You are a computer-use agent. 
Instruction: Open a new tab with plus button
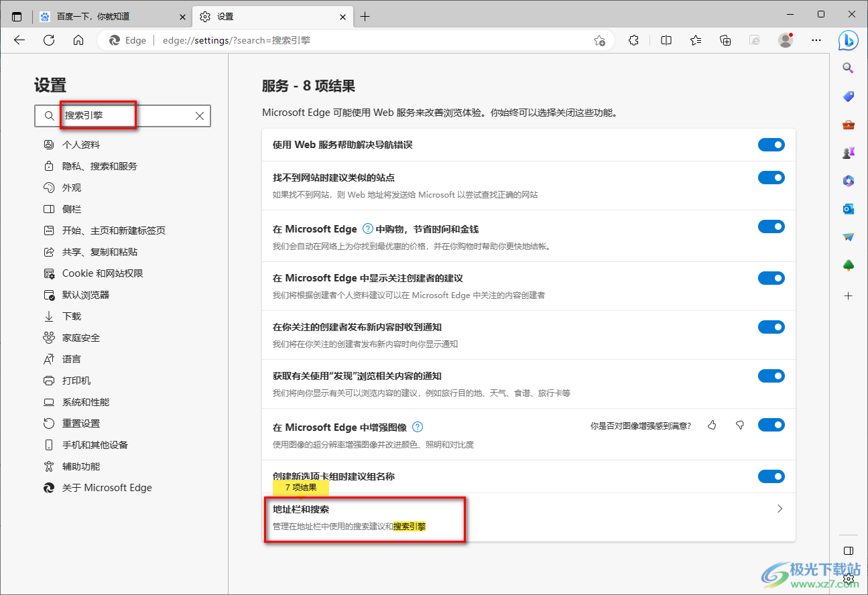click(x=365, y=17)
